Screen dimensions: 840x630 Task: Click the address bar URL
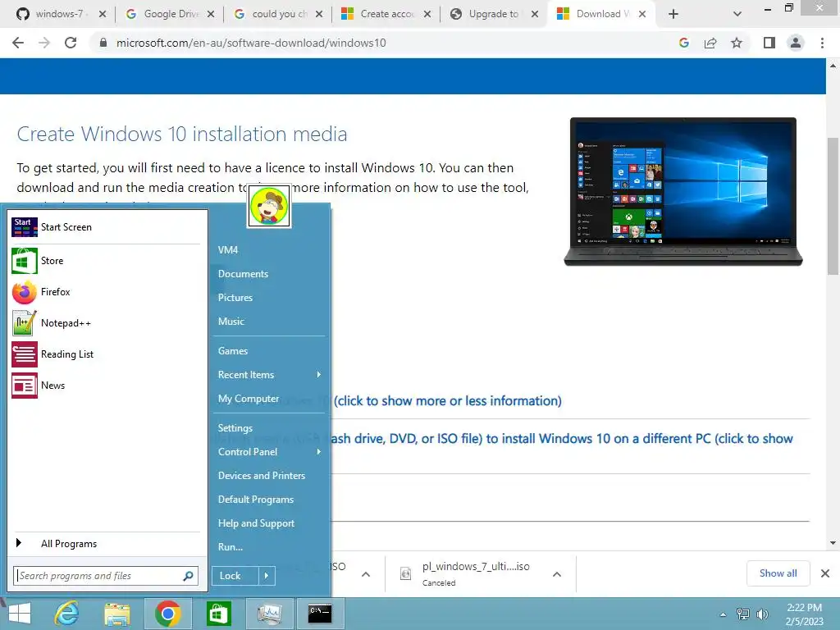(x=251, y=43)
